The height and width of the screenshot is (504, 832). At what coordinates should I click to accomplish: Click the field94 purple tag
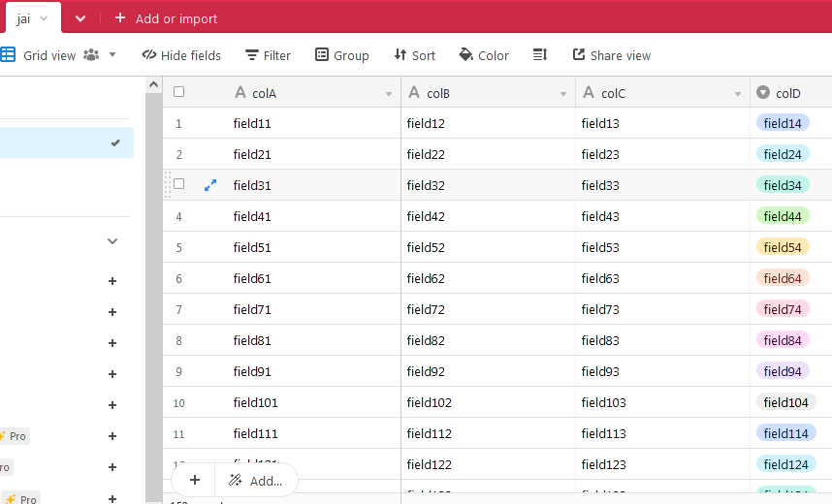click(x=783, y=371)
